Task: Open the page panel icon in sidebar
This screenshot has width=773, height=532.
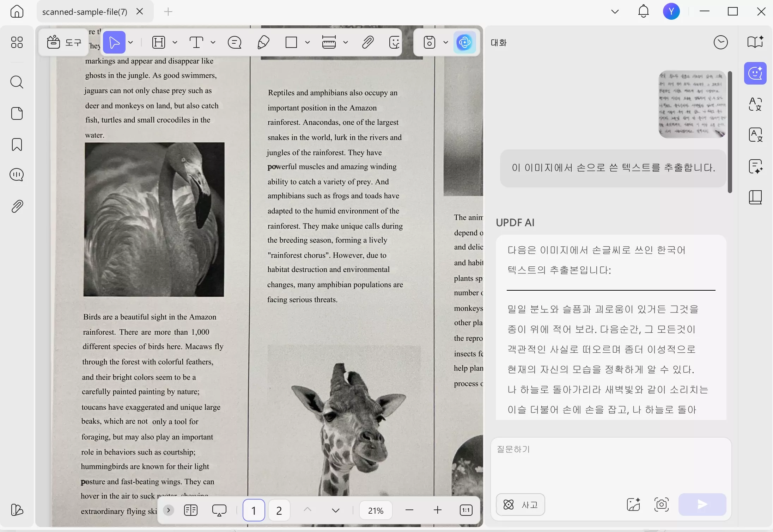Action: 17,113
